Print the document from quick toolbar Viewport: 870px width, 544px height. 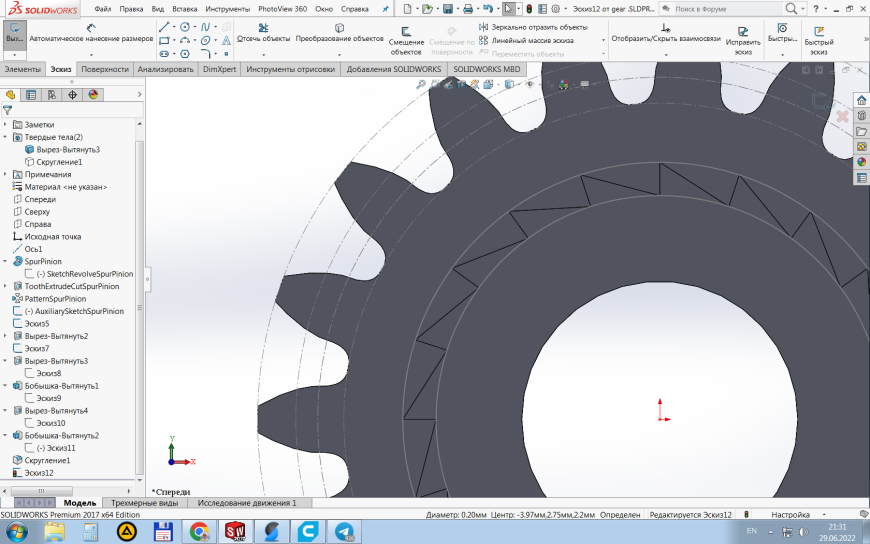[x=468, y=9]
